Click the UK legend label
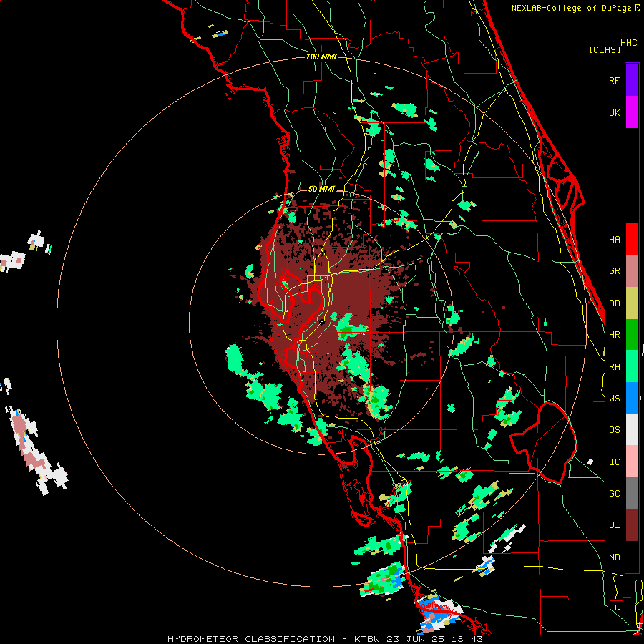 (x=614, y=112)
